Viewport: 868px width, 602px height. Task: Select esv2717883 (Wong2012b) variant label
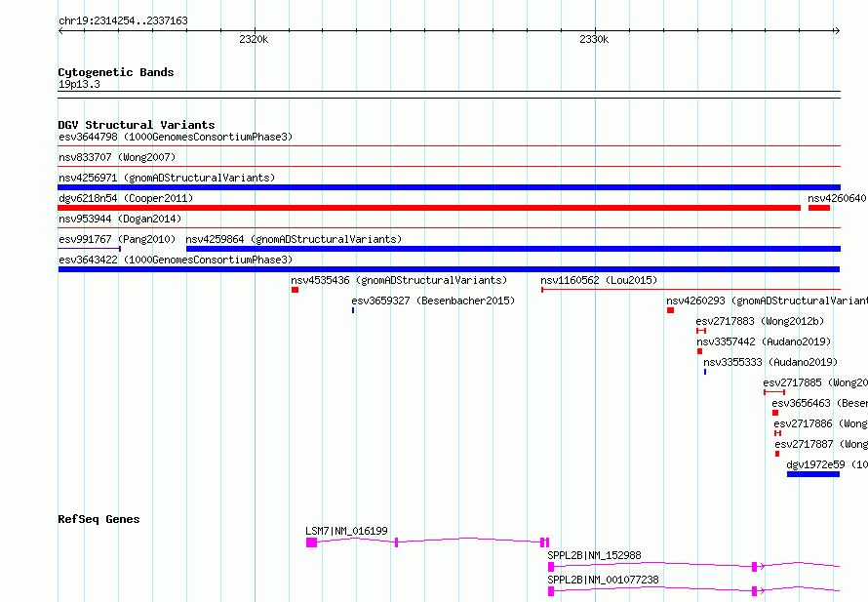(760, 321)
